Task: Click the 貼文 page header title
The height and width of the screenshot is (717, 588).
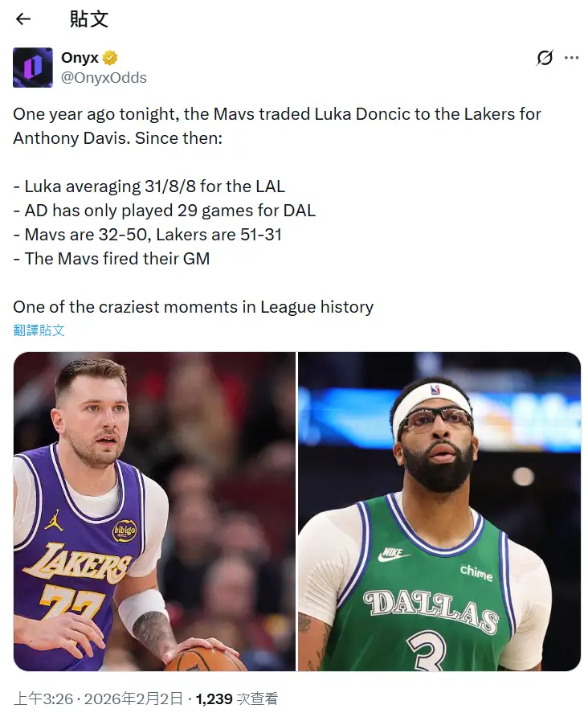Action: 89,19
